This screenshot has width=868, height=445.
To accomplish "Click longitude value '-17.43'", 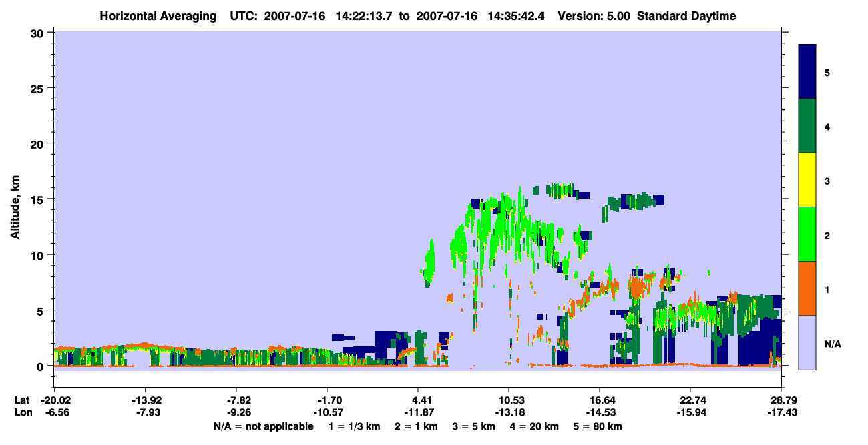I will (781, 412).
